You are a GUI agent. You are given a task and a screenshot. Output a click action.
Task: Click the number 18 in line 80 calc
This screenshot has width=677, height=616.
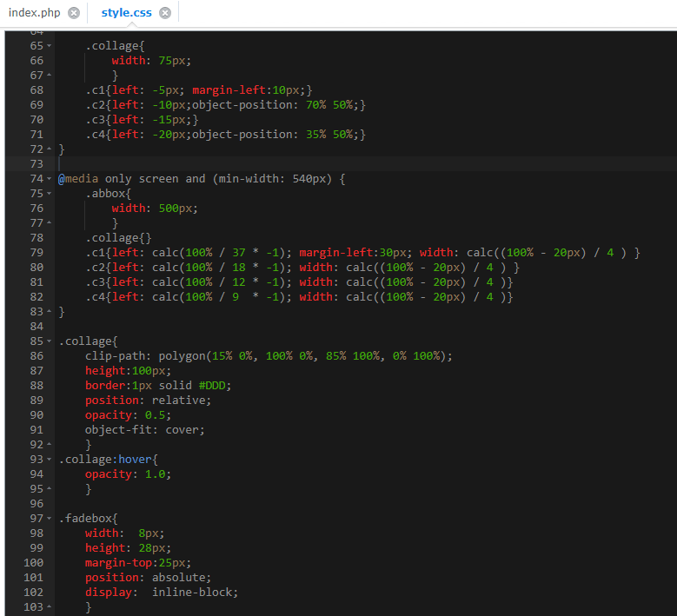tap(239, 268)
